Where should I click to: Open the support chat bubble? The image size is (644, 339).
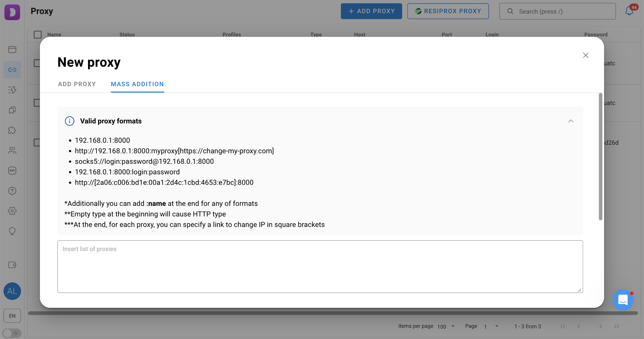click(623, 300)
